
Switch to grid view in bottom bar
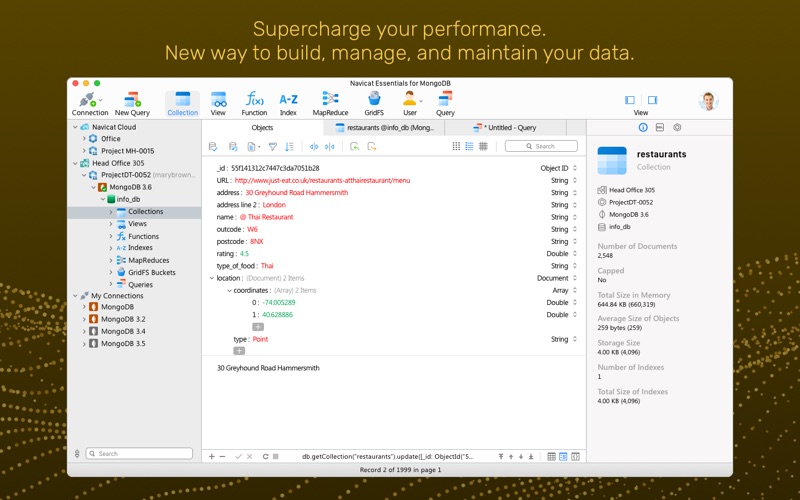[x=552, y=457]
